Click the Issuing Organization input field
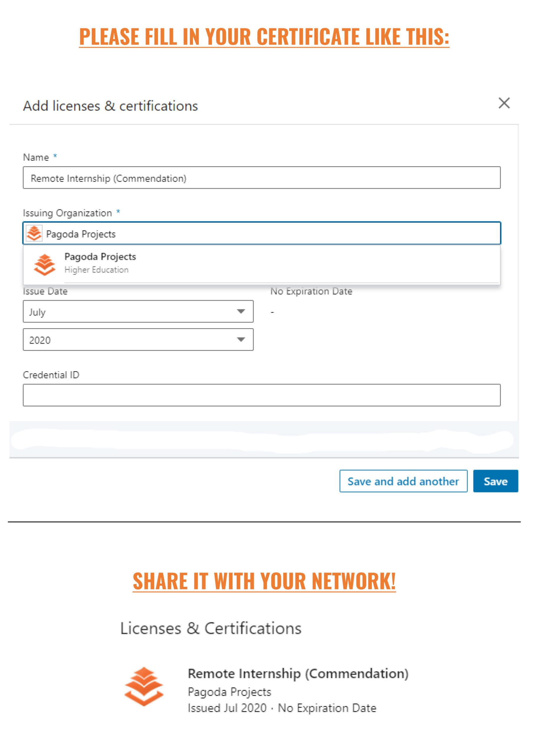This screenshot has width=538, height=756. (262, 233)
